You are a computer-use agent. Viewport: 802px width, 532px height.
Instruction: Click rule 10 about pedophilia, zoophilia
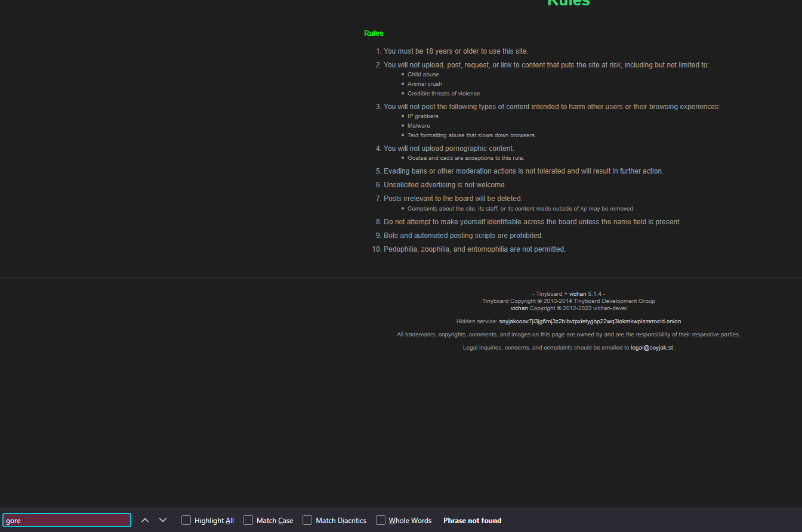tap(474, 249)
